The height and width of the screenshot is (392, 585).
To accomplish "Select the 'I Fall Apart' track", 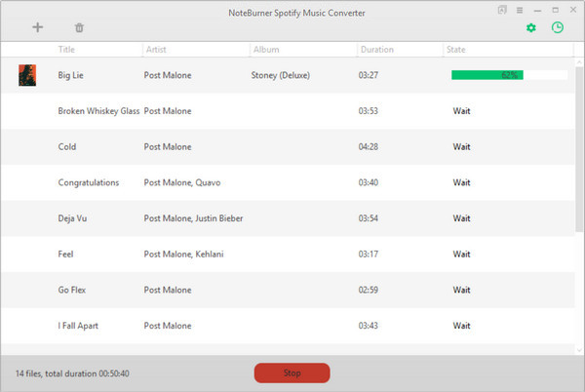I will point(78,326).
